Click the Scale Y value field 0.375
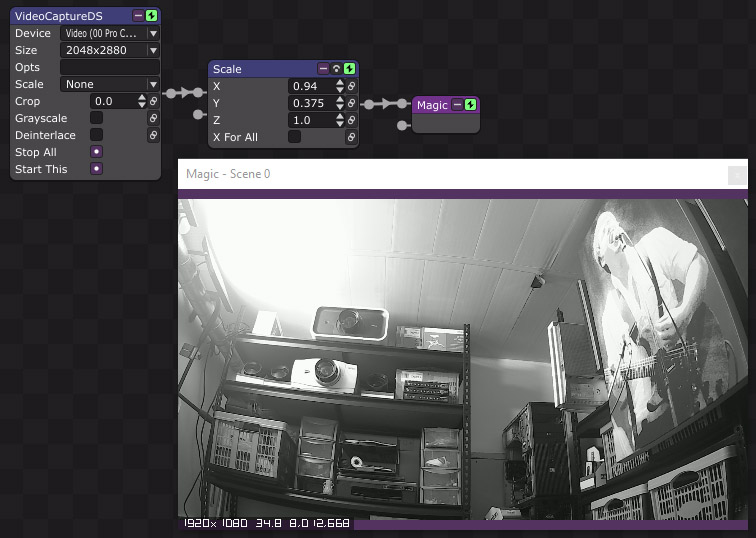Screen dimensions: 756x538 click(x=311, y=103)
